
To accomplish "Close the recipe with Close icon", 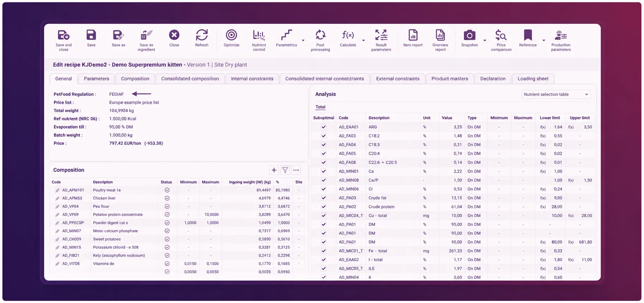I will [x=174, y=35].
